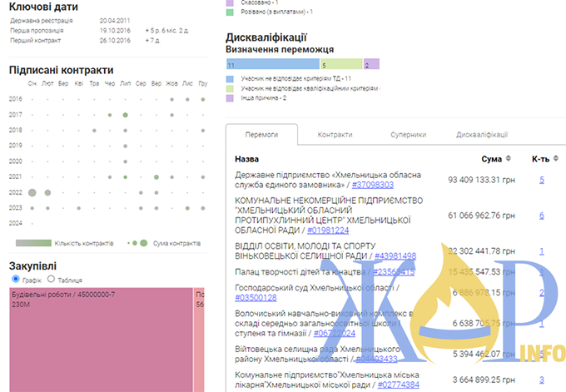This screenshot has width=566, height=392.
Task: Click count 5 for Хмельницька обласна служба
Action: click(x=542, y=180)
